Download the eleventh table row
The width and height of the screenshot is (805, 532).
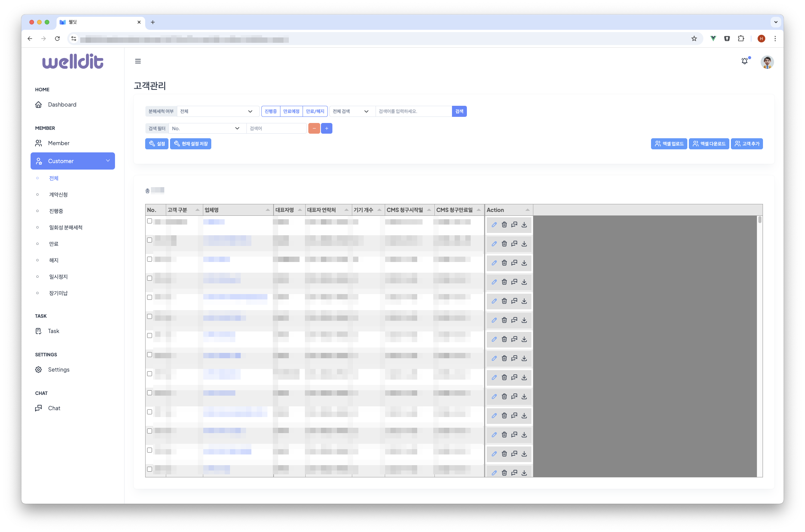point(524,416)
